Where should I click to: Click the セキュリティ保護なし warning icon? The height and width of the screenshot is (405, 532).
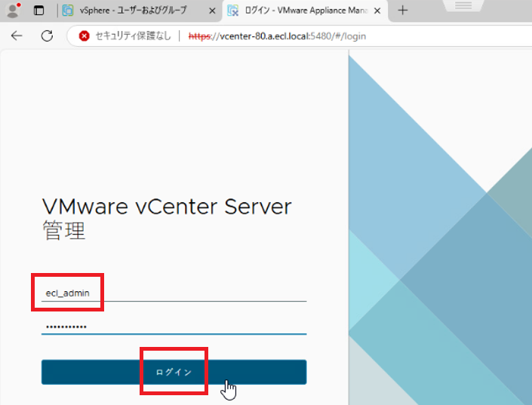(x=84, y=35)
